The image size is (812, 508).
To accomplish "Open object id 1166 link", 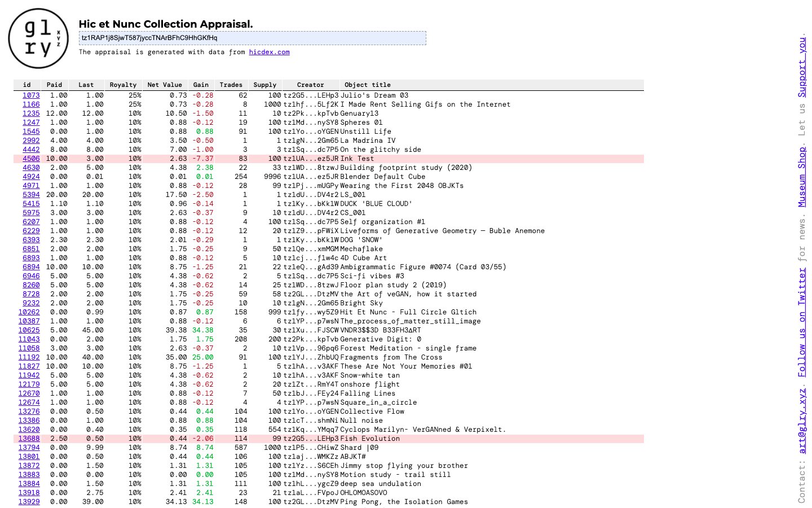I will click(x=31, y=104).
